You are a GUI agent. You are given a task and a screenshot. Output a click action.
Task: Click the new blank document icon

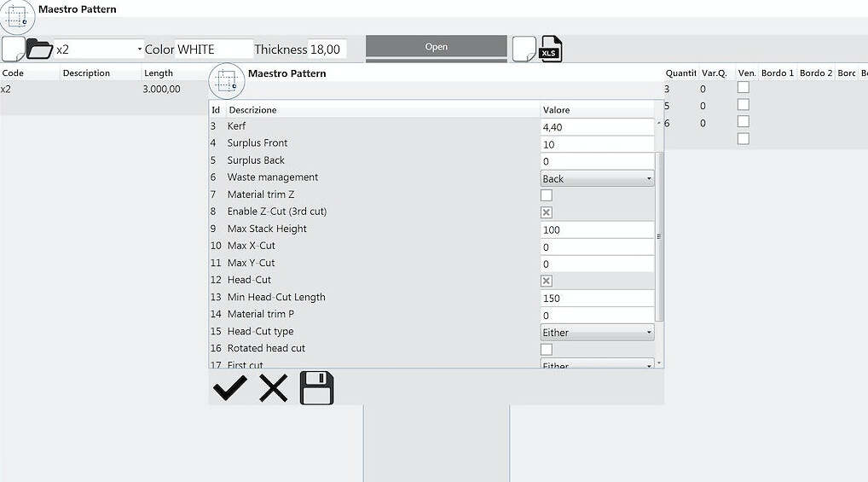click(x=14, y=49)
